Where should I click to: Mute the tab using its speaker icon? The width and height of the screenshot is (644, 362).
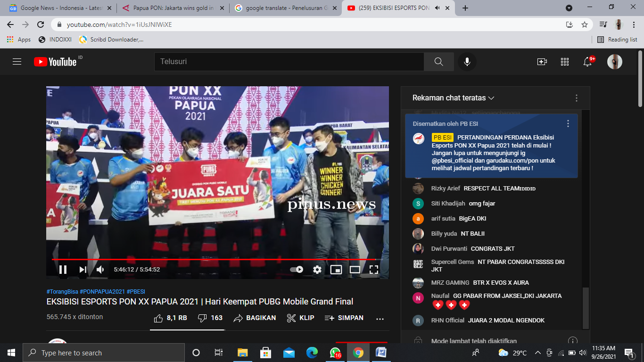point(437,8)
